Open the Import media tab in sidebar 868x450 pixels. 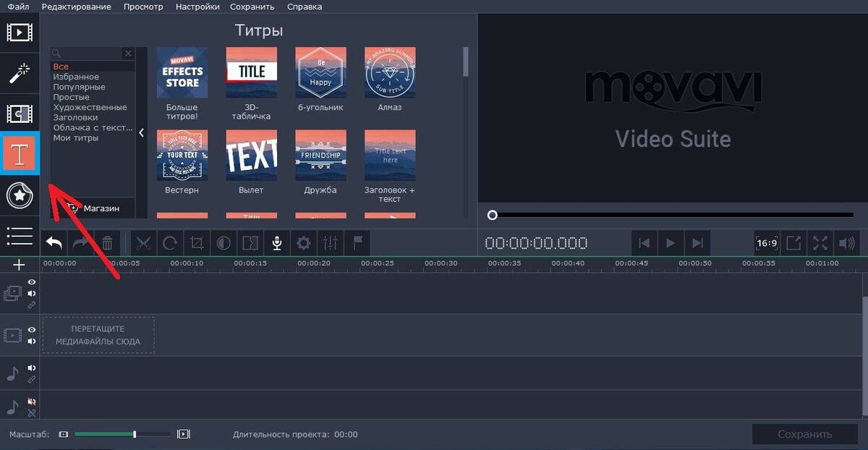[x=20, y=32]
